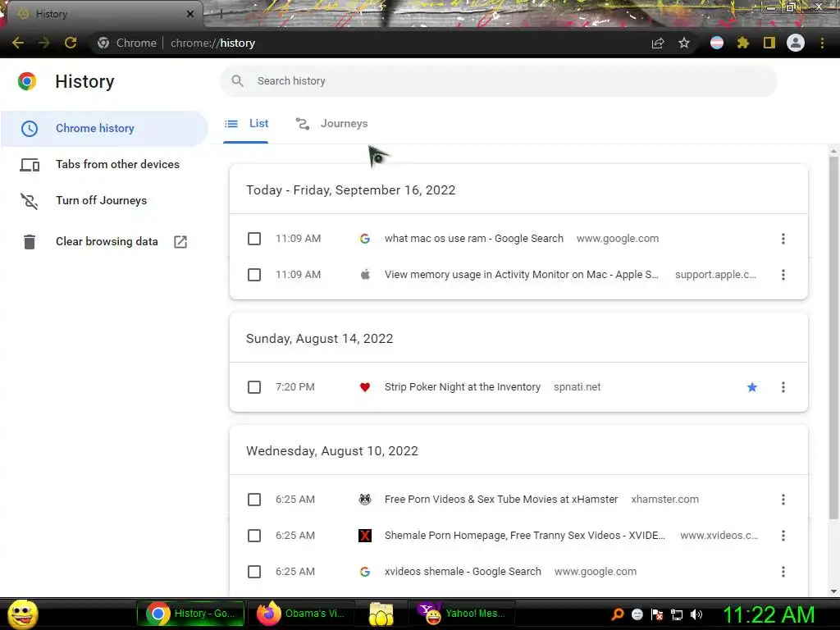
Task: Reload the history page
Action: tap(71, 43)
